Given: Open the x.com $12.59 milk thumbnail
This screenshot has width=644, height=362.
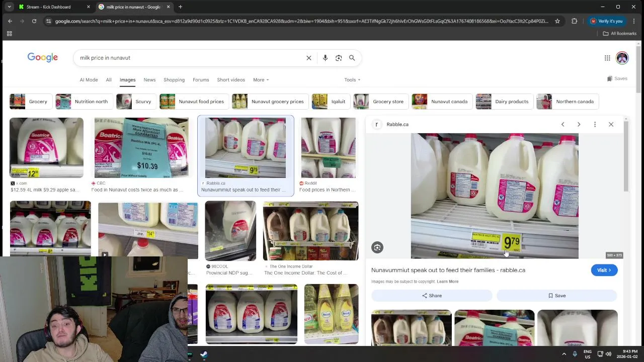Looking at the screenshot, I should 46,148.
